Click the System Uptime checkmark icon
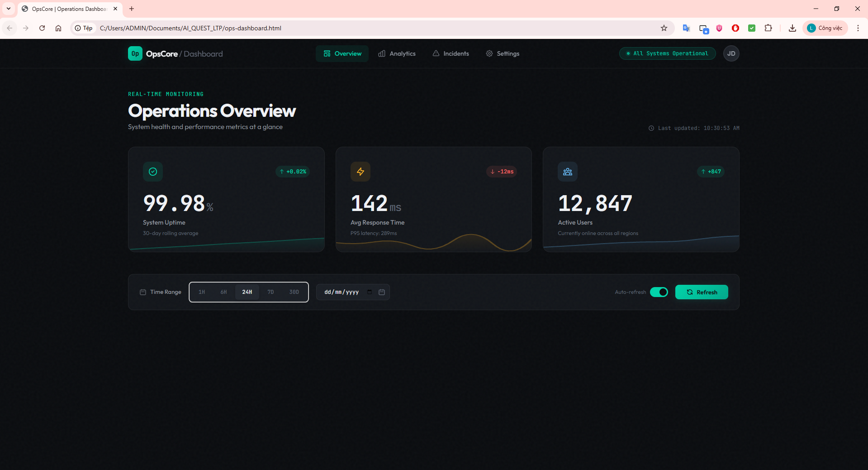 point(153,172)
